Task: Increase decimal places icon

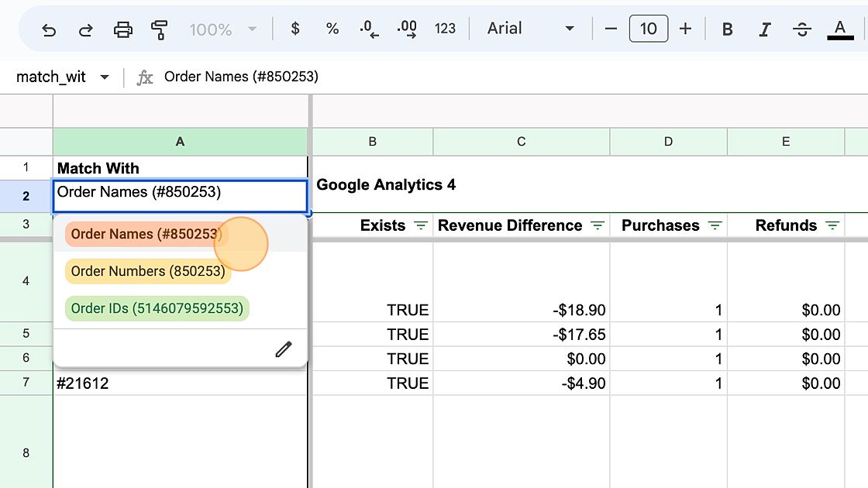Action: click(407, 29)
